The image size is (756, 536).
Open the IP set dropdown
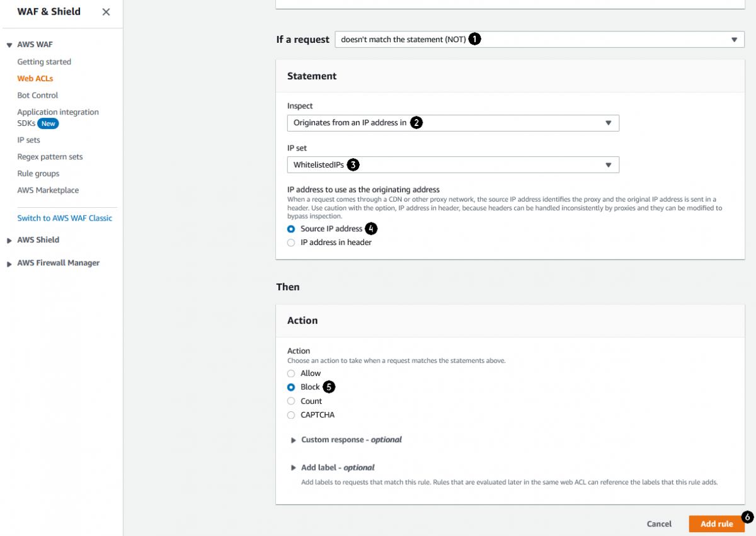[453, 165]
